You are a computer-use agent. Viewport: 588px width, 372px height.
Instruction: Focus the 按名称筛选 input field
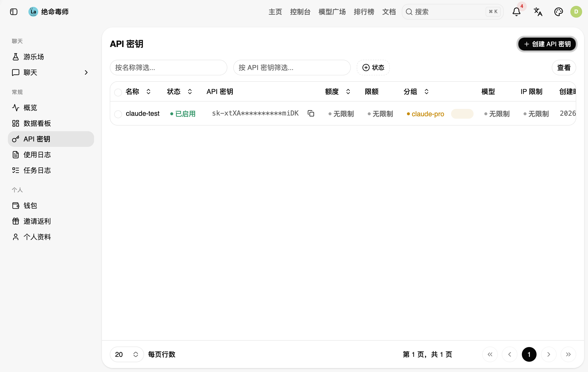pos(169,68)
